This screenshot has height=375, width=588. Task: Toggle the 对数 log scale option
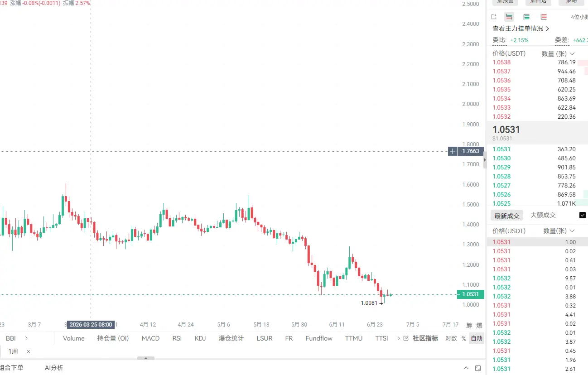point(451,338)
